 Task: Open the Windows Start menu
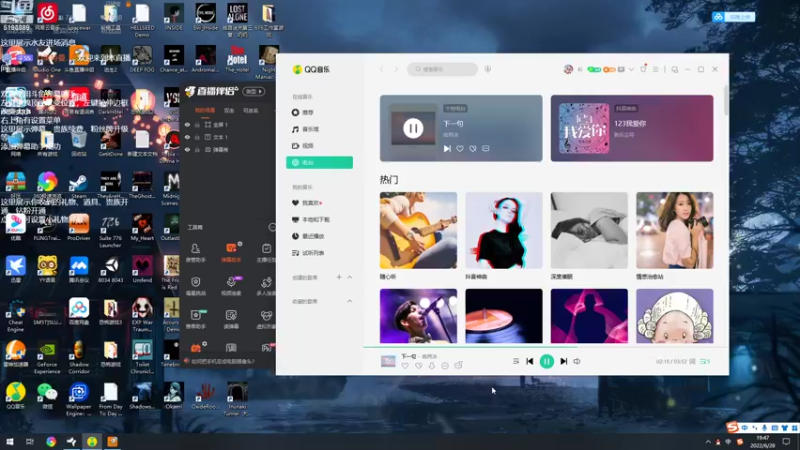(10, 441)
